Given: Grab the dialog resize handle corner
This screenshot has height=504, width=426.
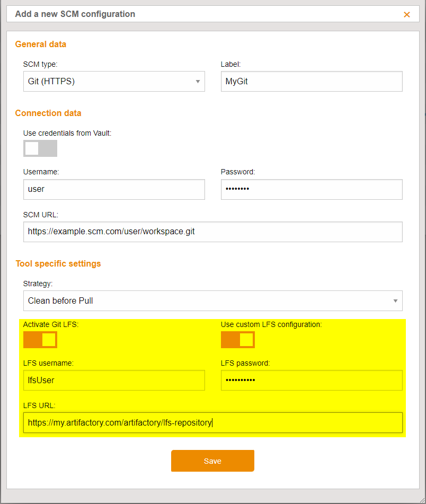Looking at the screenshot, I should 422,500.
